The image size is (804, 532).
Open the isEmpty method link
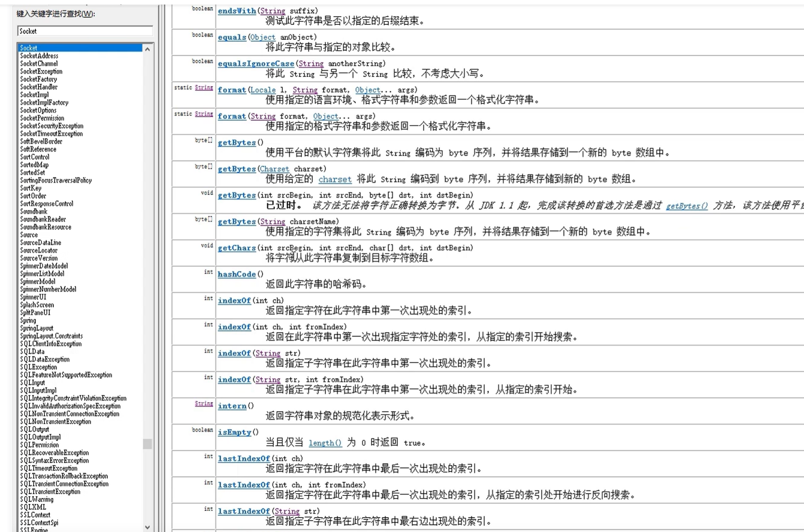[x=234, y=432]
